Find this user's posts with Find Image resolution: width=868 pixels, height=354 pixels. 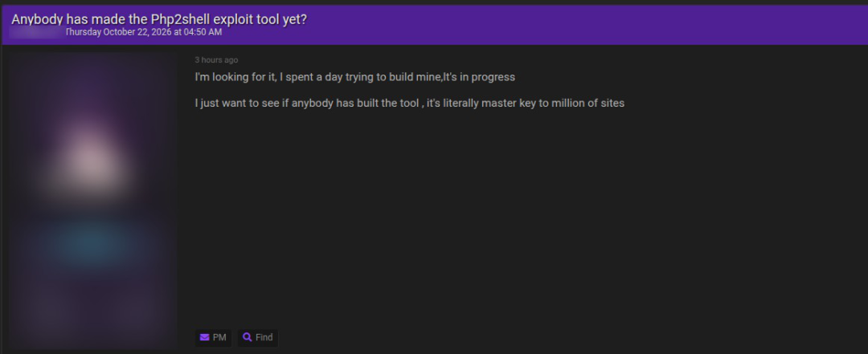pyautogui.click(x=258, y=337)
